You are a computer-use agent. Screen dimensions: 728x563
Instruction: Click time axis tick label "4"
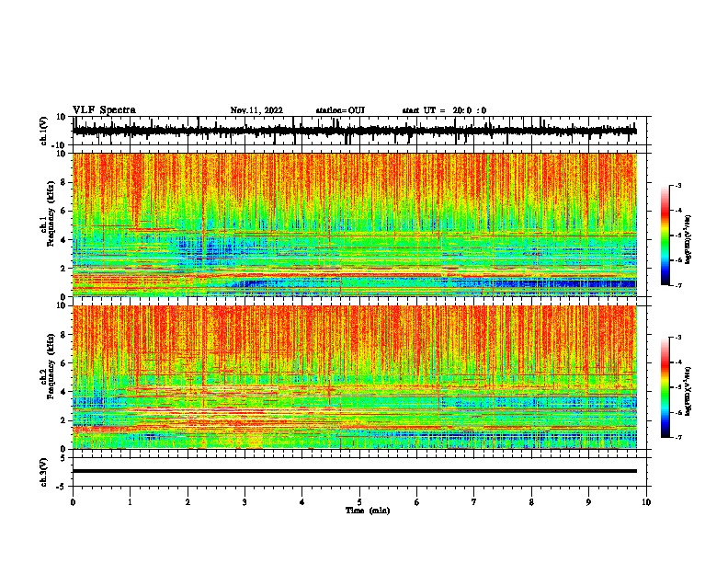(x=302, y=502)
